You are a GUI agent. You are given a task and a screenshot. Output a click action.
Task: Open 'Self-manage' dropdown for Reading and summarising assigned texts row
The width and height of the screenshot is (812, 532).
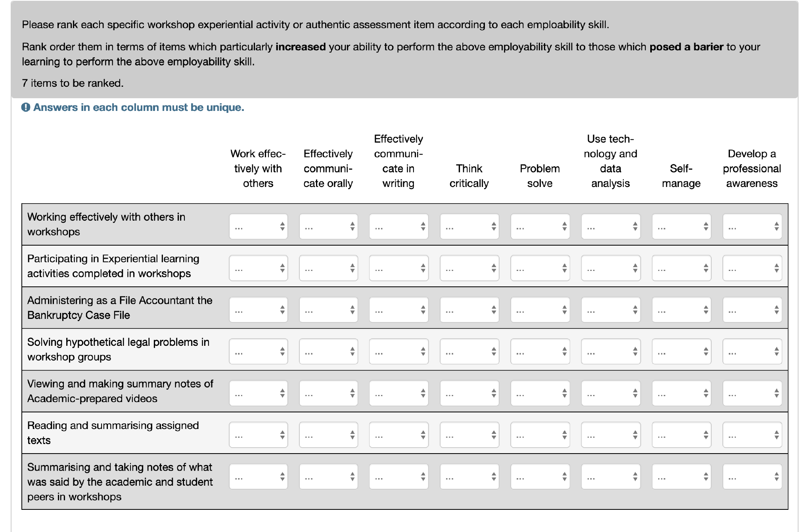point(681,435)
